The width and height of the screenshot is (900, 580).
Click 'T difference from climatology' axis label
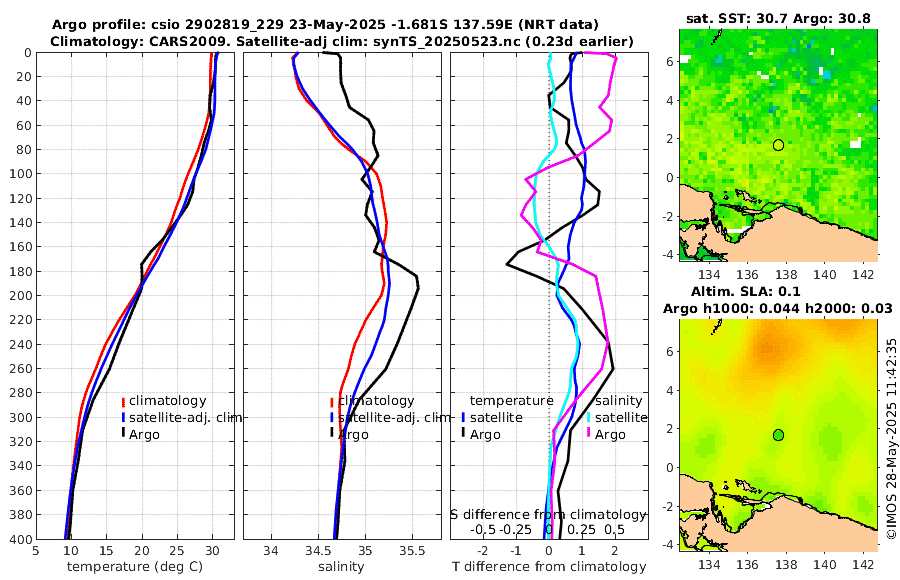point(549,567)
